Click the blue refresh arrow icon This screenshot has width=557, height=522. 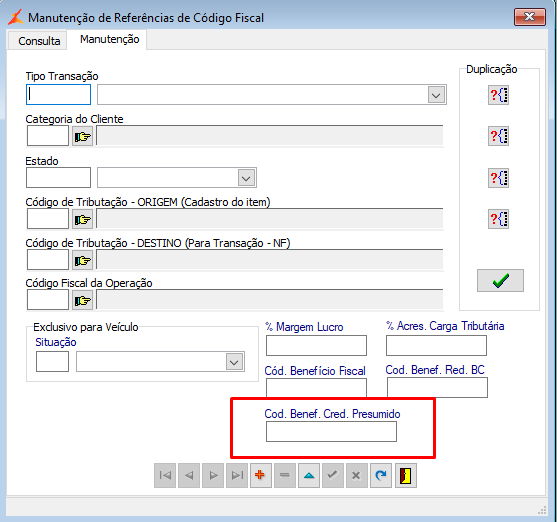coord(380,475)
